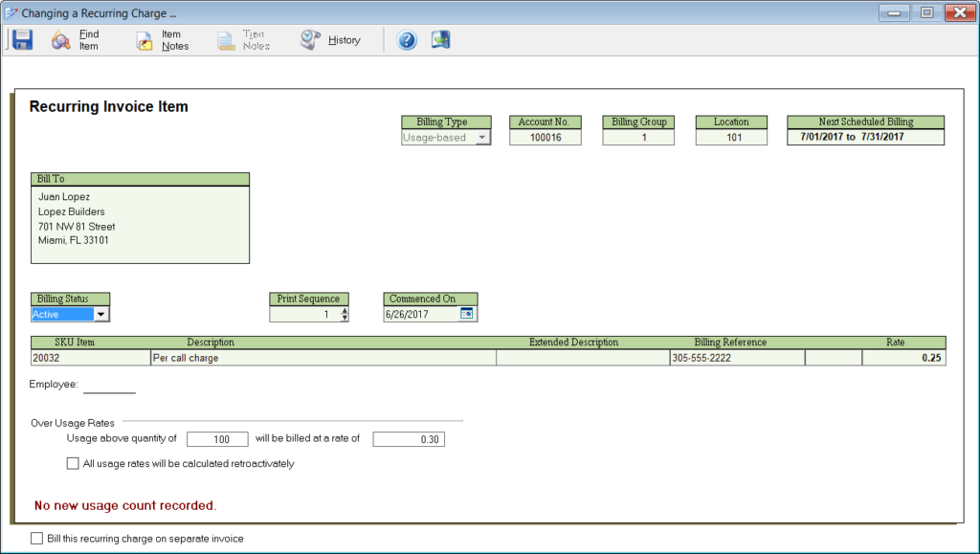Image resolution: width=980 pixels, height=554 pixels.
Task: Click the exit window icon in toolbar
Action: [440, 40]
